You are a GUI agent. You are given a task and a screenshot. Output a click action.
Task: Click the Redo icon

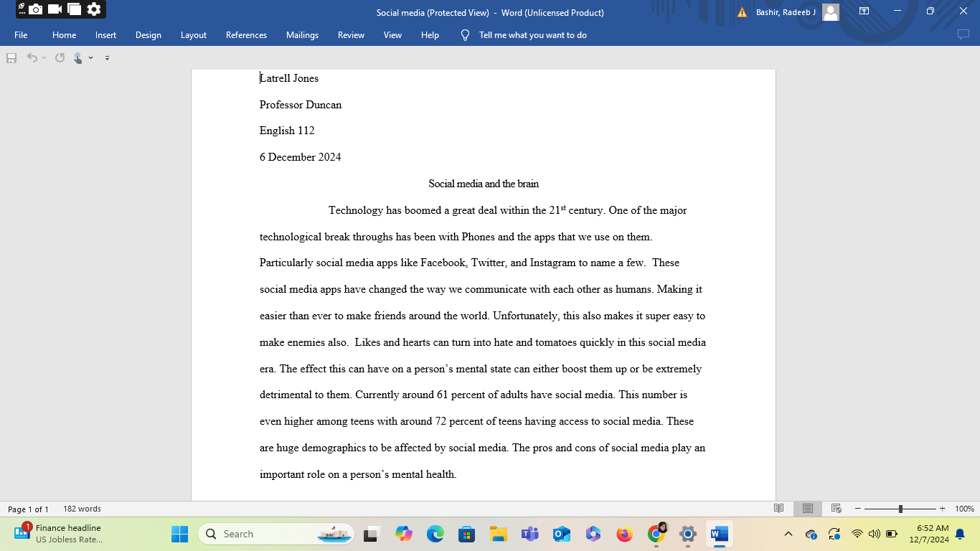[x=60, y=58]
